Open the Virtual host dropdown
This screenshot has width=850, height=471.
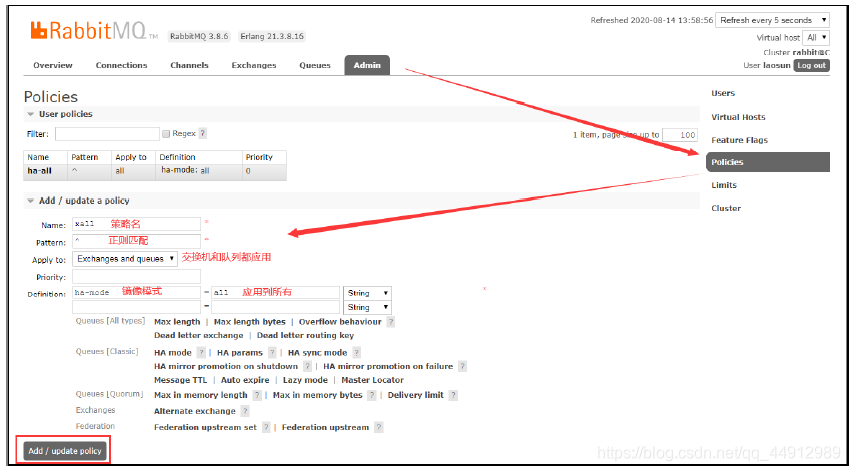816,37
